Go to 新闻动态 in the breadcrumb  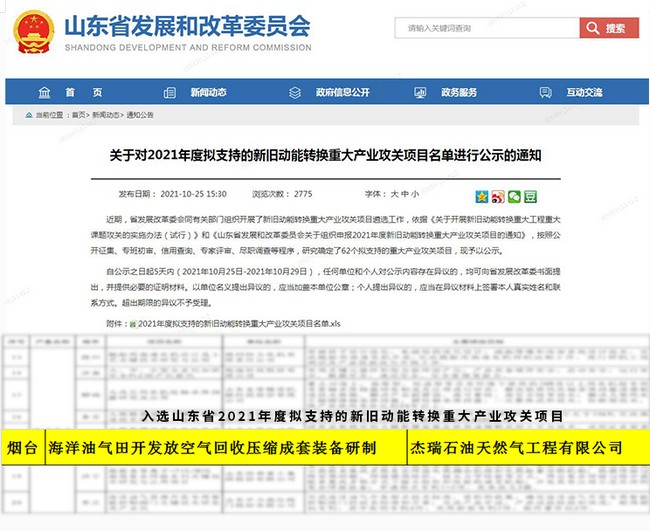tap(106, 115)
